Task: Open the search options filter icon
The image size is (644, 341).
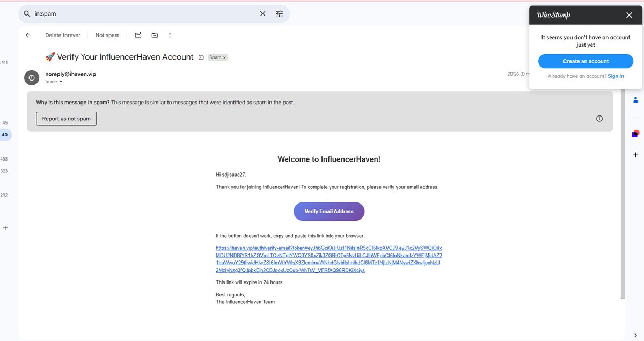Action: tap(279, 14)
